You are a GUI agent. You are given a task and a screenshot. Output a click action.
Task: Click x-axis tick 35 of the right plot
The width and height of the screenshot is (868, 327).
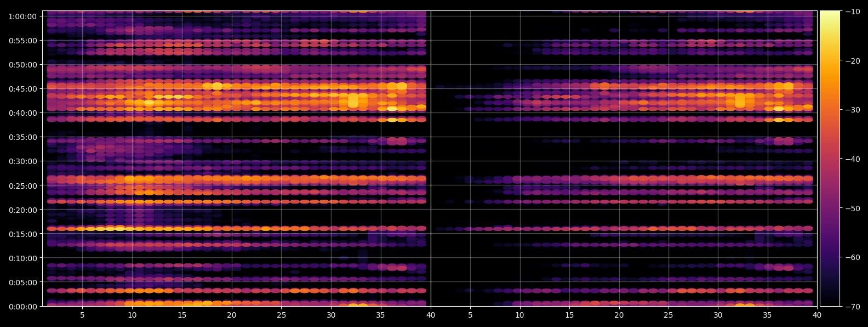[x=767, y=315]
